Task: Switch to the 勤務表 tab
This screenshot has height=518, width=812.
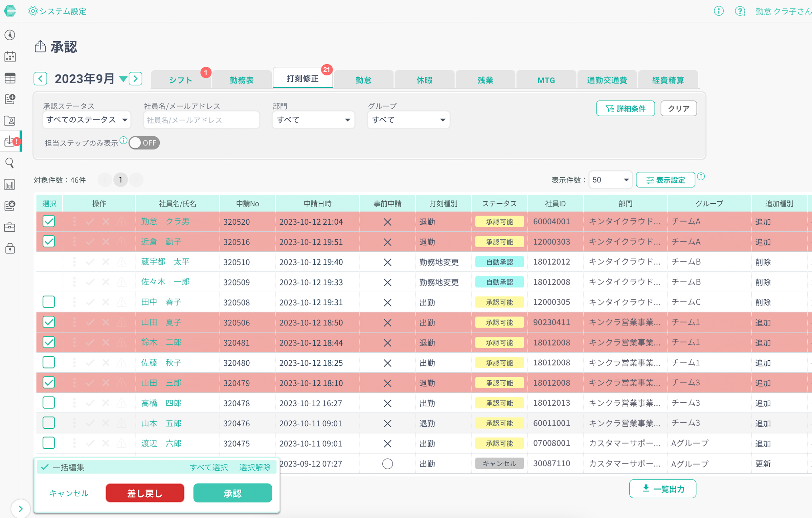Action: coord(242,80)
